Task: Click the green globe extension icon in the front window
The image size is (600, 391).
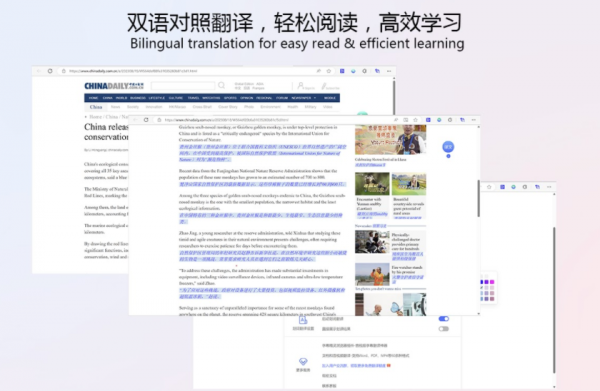Action: 439,120
